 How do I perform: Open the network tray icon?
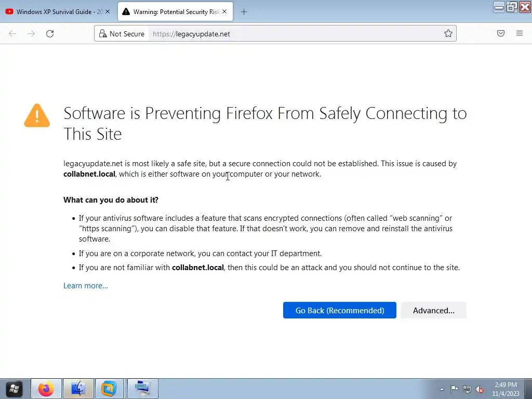point(467,389)
